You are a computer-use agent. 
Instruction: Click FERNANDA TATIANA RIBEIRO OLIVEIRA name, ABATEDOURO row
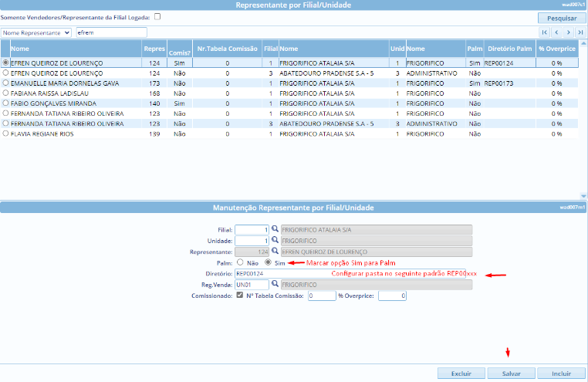click(x=67, y=123)
